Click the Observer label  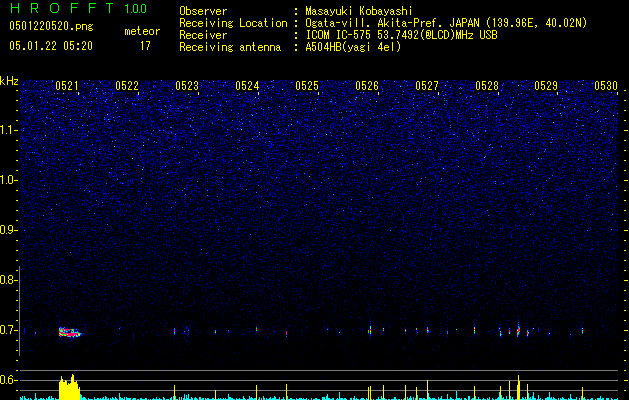(203, 11)
